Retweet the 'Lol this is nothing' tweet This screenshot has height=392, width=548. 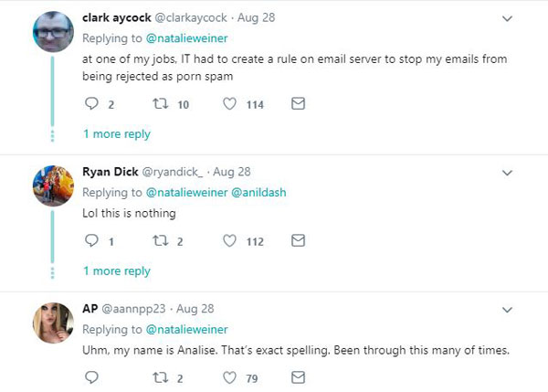click(x=161, y=240)
